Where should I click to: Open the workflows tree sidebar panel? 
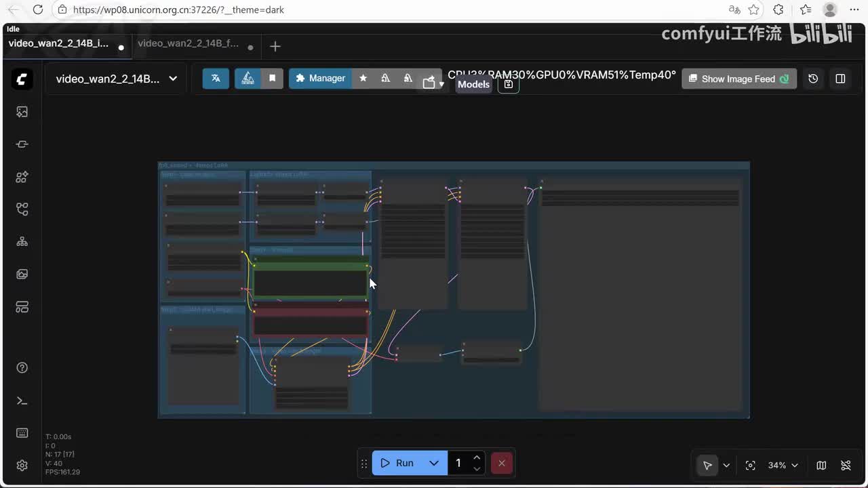(x=22, y=242)
